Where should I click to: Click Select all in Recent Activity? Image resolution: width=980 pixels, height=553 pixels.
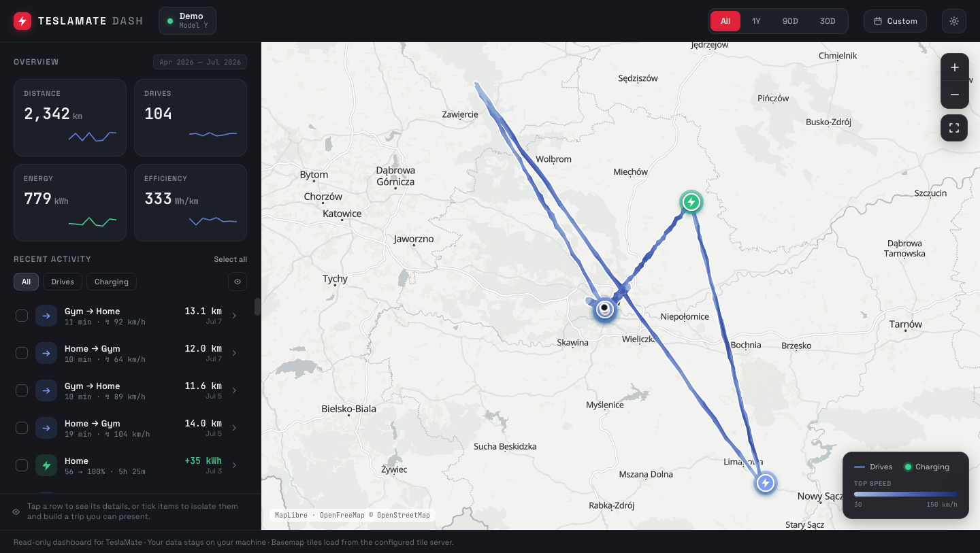(230, 259)
